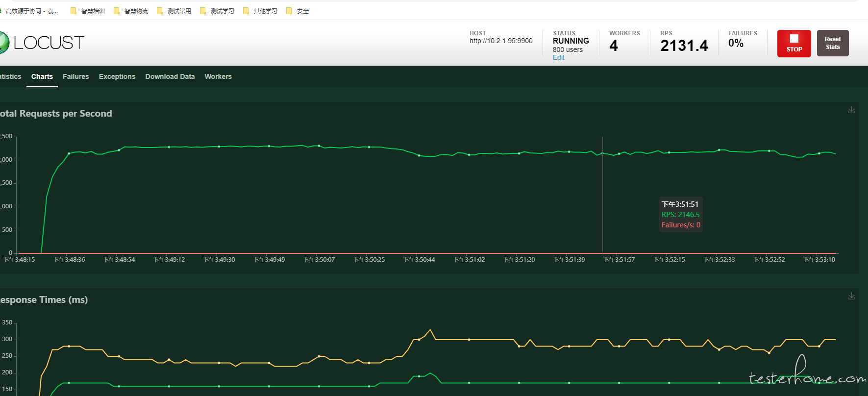Open the 安全 bookmark folder
The width and height of the screenshot is (868, 396).
298,11
